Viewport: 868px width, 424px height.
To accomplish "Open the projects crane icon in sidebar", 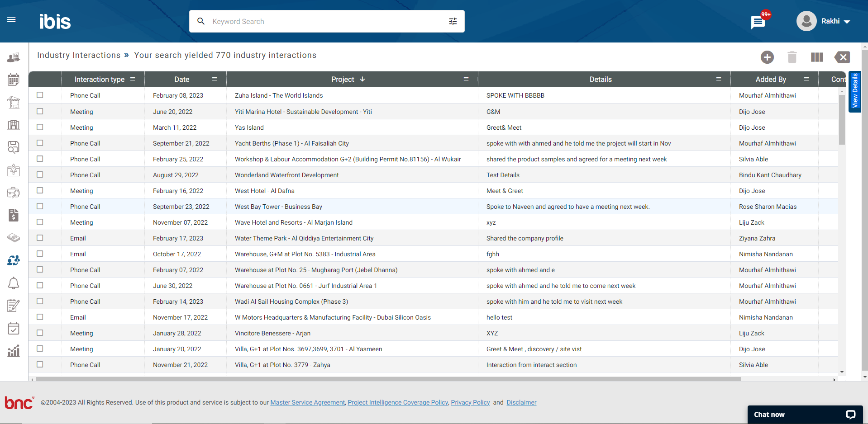I will point(13,102).
